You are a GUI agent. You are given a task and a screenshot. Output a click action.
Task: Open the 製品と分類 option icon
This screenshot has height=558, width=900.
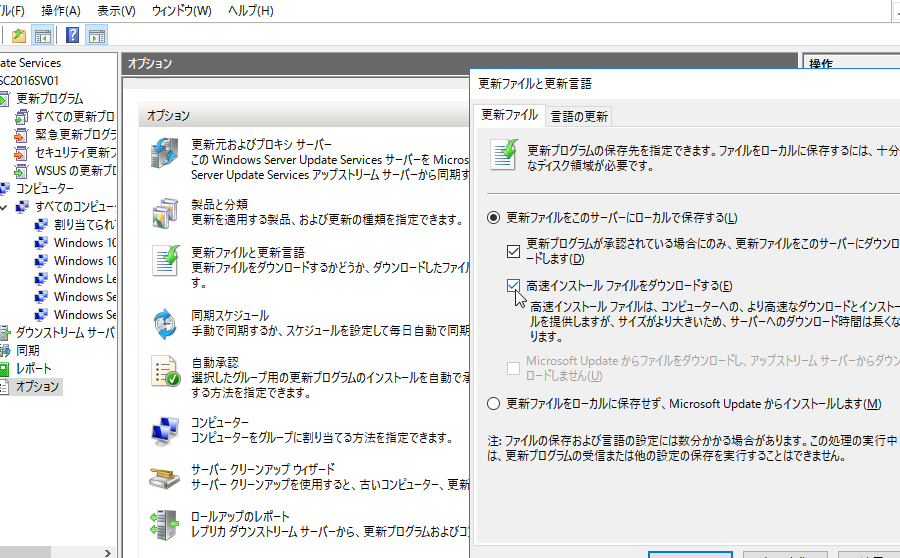164,211
